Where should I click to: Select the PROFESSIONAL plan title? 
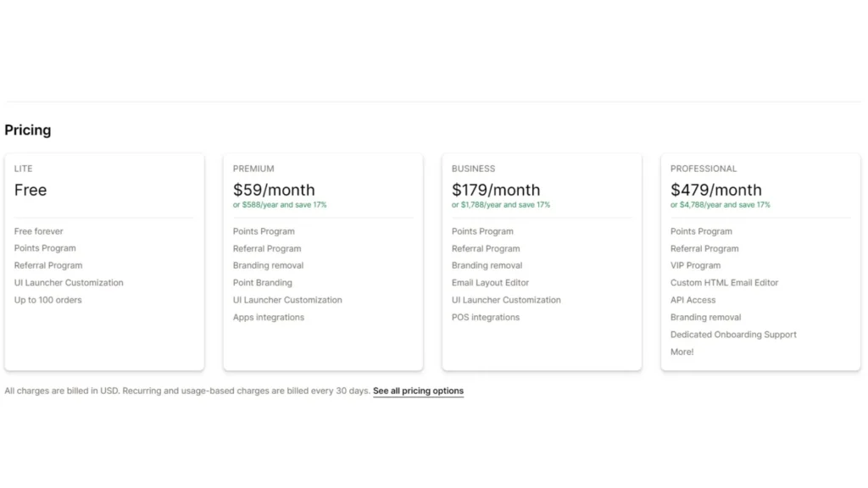704,169
